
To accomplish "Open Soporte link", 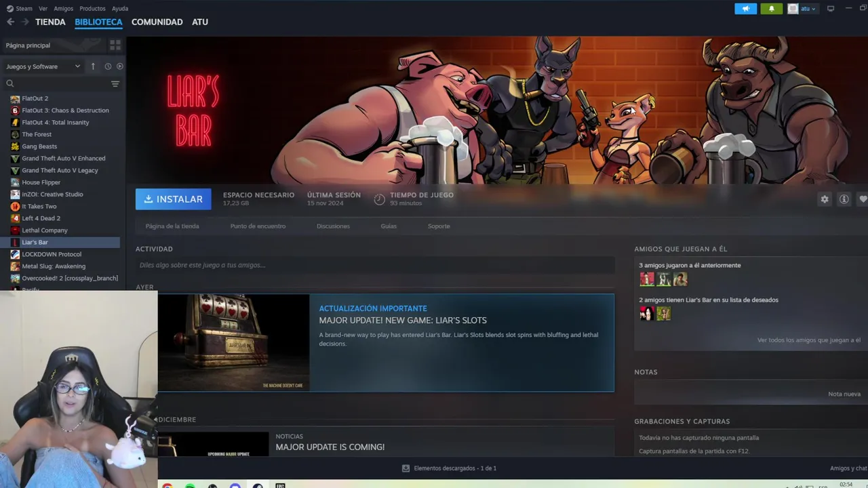I will point(439,226).
